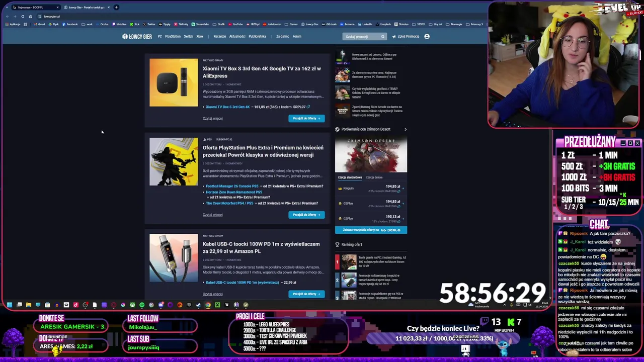644x362 pixels.
Task: Open a new browser tab
Action: (x=116, y=7)
